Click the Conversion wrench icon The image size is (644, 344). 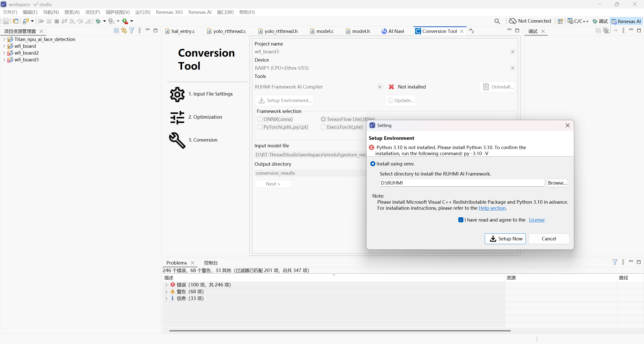pos(177,141)
